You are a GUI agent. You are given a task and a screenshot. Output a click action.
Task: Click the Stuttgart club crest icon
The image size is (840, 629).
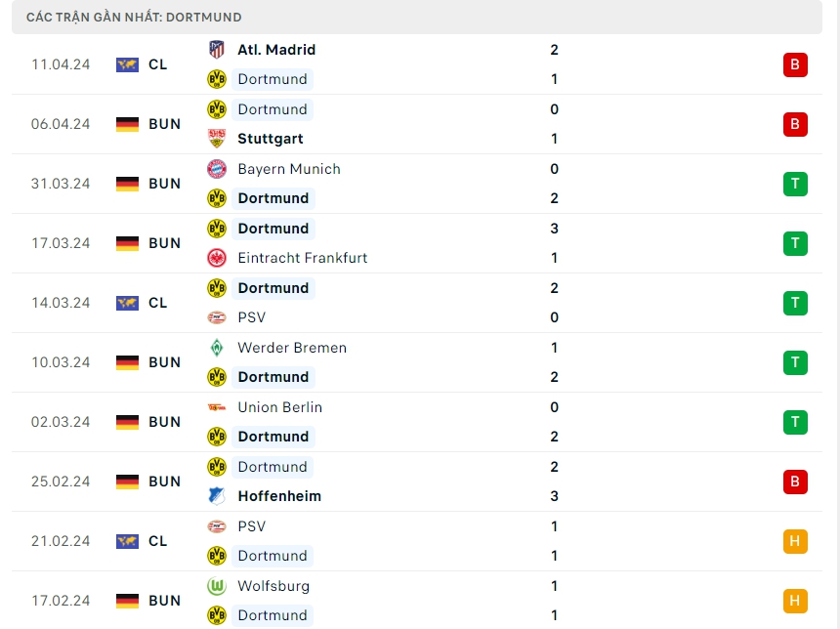(x=217, y=139)
